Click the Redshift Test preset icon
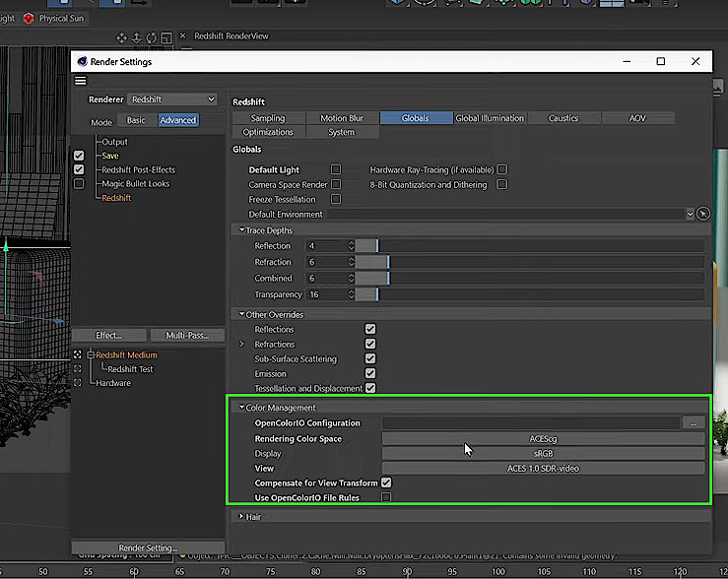The width and height of the screenshot is (728, 579). click(x=79, y=369)
